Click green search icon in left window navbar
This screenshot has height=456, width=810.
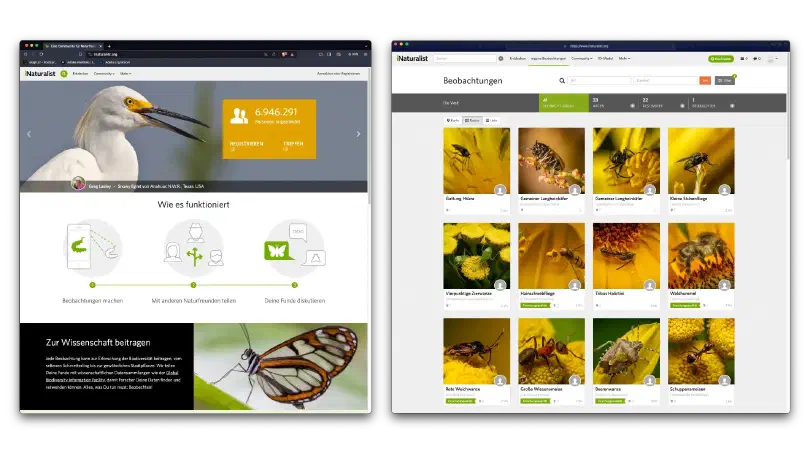(x=64, y=74)
